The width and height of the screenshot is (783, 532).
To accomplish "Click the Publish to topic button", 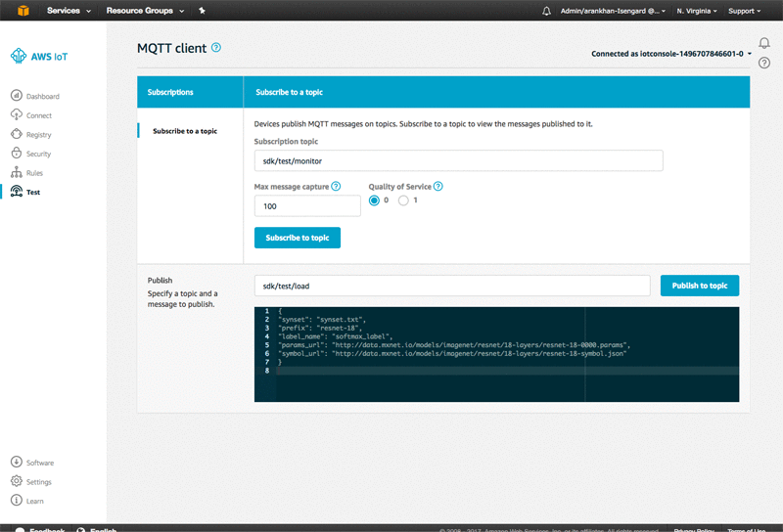I will tap(700, 286).
